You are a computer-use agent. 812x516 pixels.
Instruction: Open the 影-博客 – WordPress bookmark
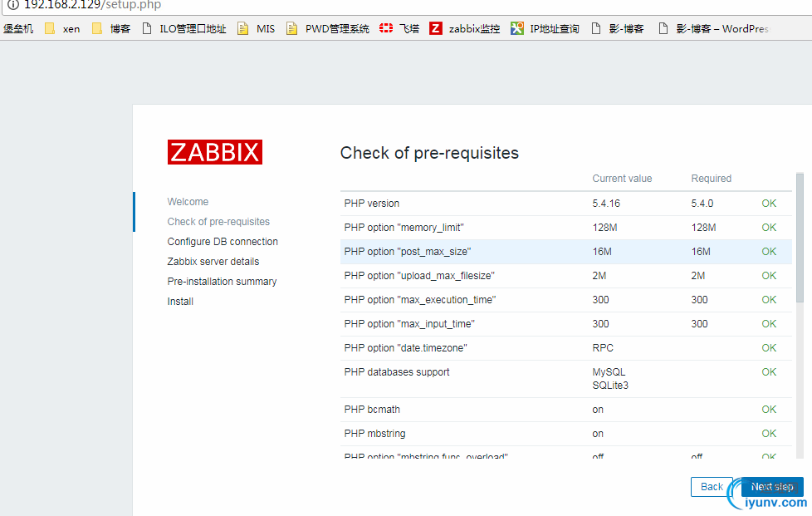coord(715,28)
